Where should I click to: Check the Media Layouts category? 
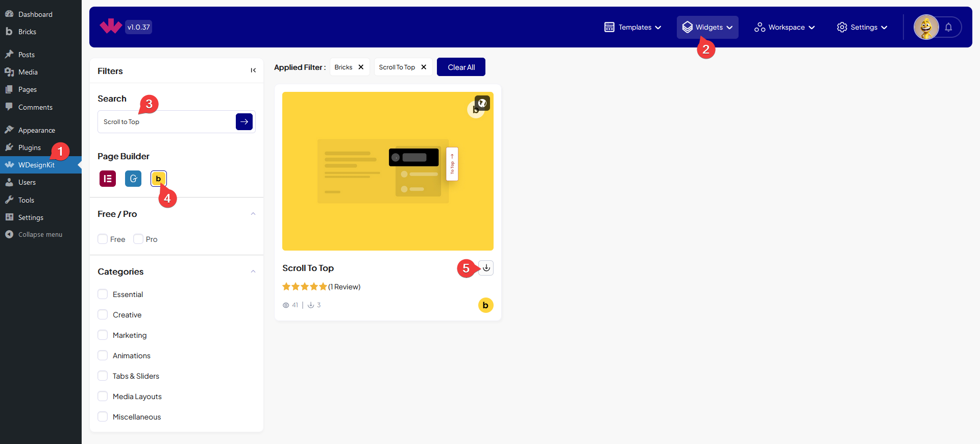point(103,396)
